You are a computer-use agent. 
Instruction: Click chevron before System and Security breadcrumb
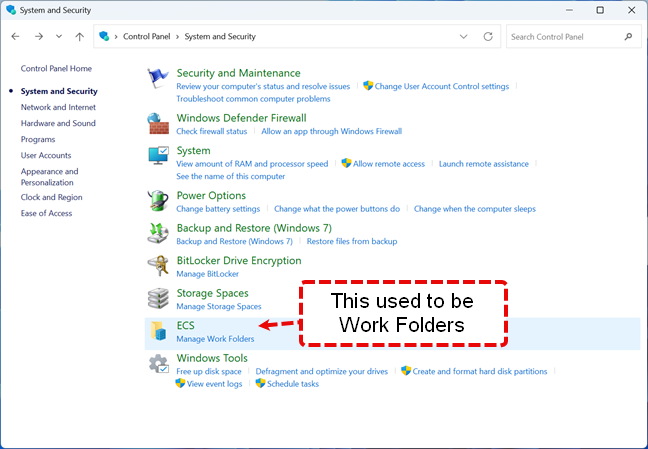(x=177, y=36)
